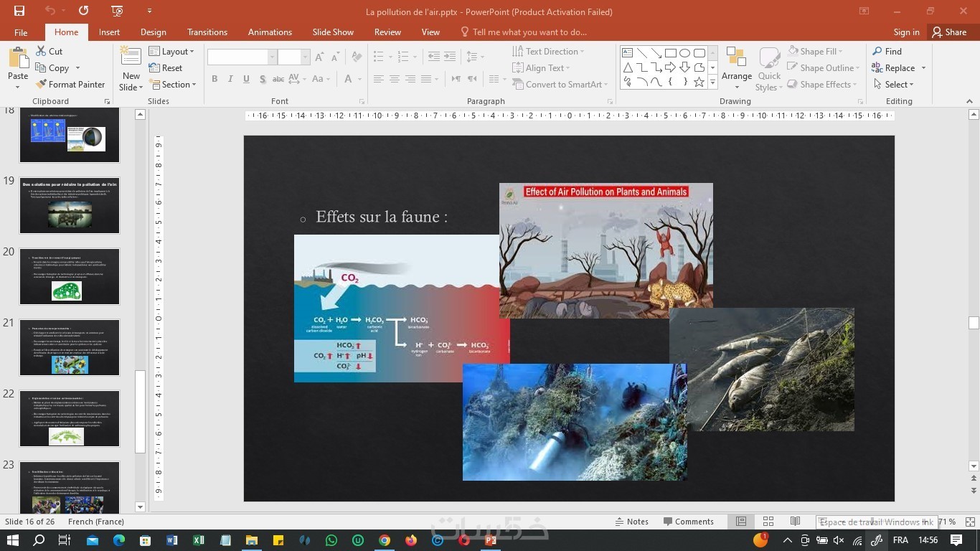
Task: Select slide 21 thumbnail in slide panel
Action: (x=70, y=348)
